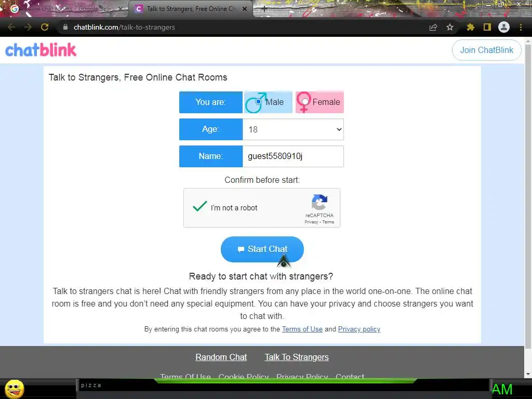Close the Talk to Strangers tab
The width and height of the screenshot is (532, 399).
pos(245,9)
